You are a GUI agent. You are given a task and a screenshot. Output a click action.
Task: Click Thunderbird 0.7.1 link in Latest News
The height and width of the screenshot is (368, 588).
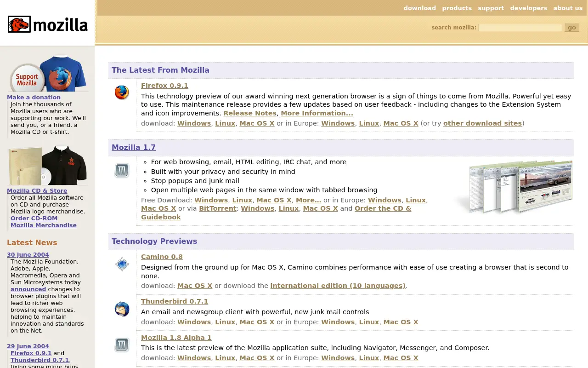coord(40,360)
